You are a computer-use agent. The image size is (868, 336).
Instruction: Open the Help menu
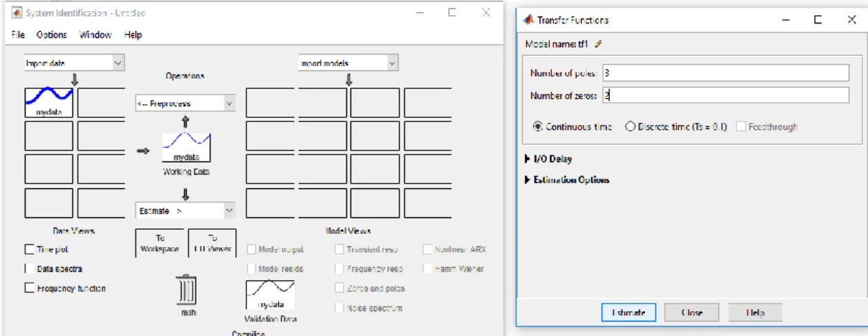click(x=132, y=34)
